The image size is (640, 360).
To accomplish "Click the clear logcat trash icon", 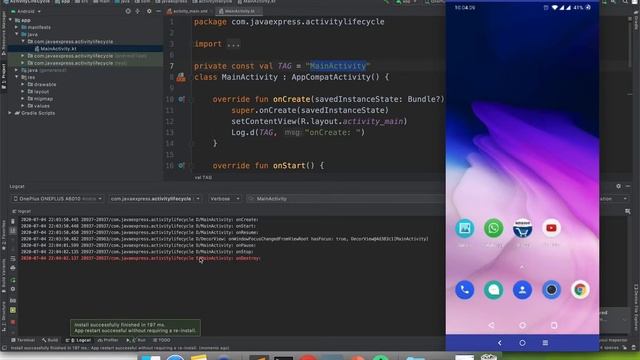I will coord(13,221).
